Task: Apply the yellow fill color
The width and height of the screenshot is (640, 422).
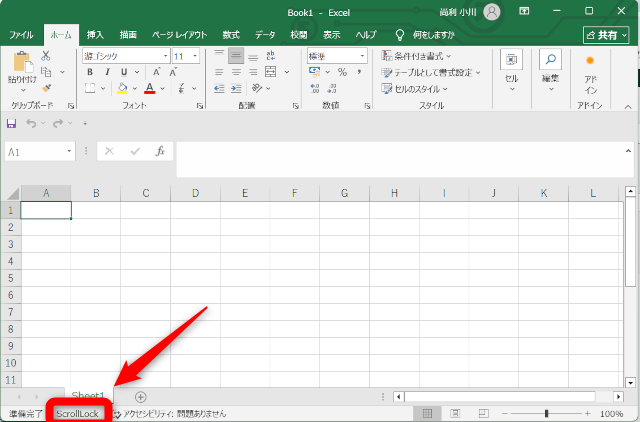Action: (122, 88)
